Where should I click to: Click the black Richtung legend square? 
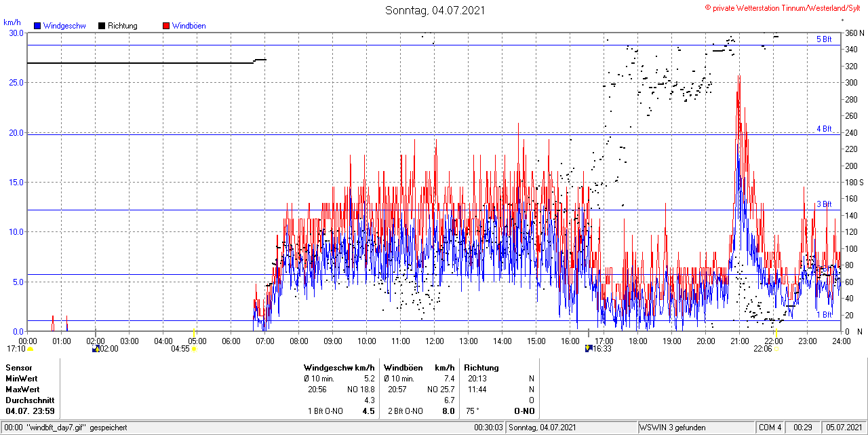click(102, 26)
